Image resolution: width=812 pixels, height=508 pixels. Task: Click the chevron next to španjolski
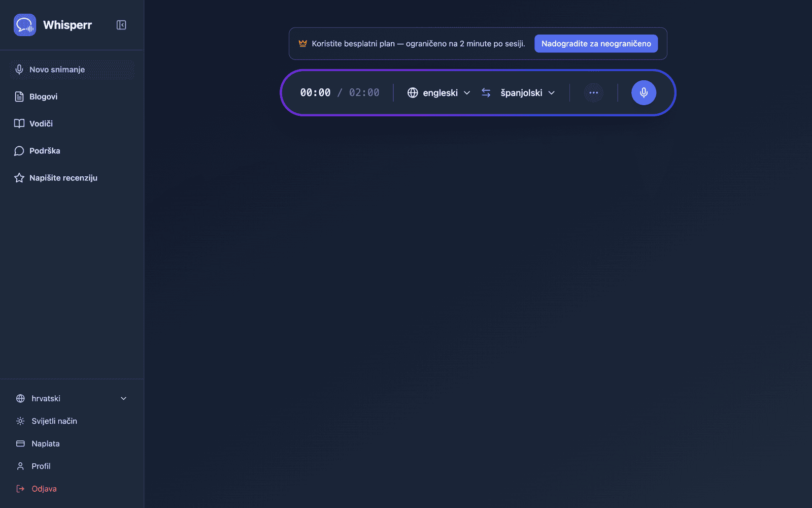pos(552,92)
